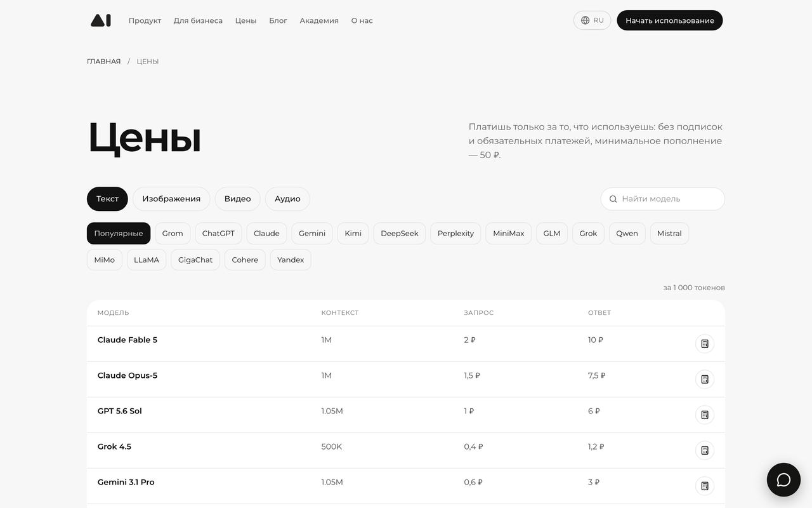Filter models by Gemini
Viewport: 812px width, 508px height.
click(312, 233)
